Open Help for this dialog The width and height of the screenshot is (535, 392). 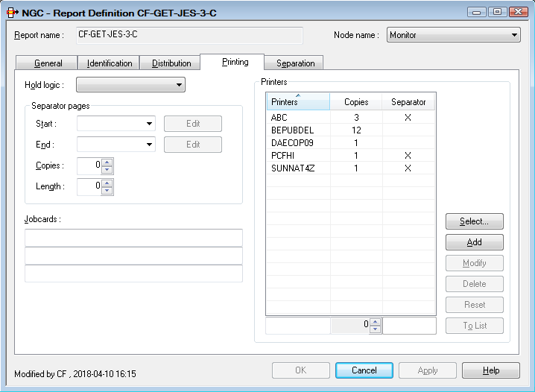pyautogui.click(x=491, y=370)
